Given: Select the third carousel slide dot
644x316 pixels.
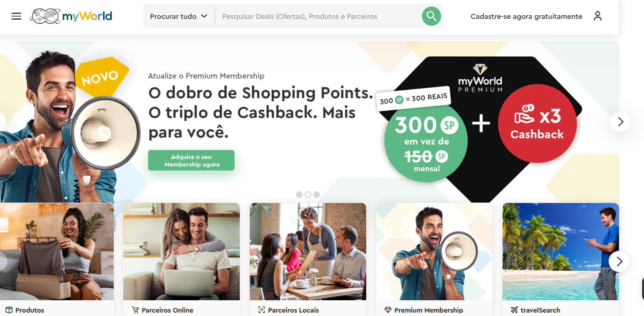Looking at the screenshot, I should pyautogui.click(x=317, y=195).
